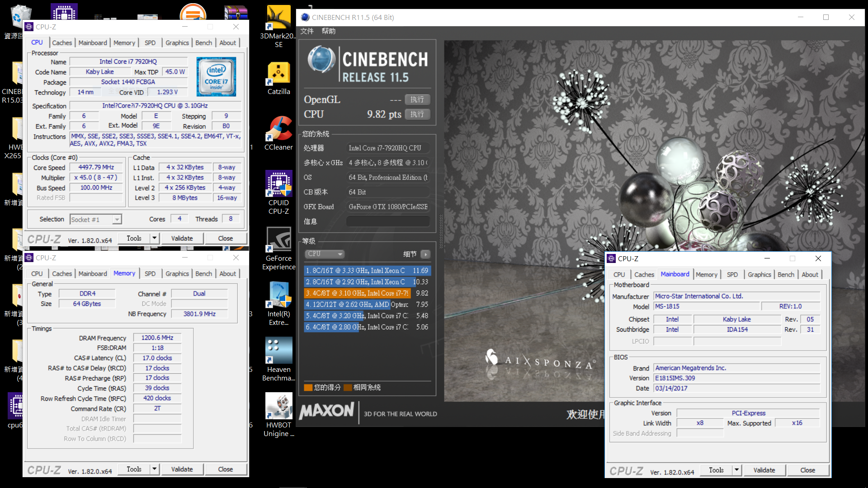This screenshot has width=868, height=488.
Task: Select ranking row 2 Xeon 2.92 GHz
Action: (x=367, y=282)
